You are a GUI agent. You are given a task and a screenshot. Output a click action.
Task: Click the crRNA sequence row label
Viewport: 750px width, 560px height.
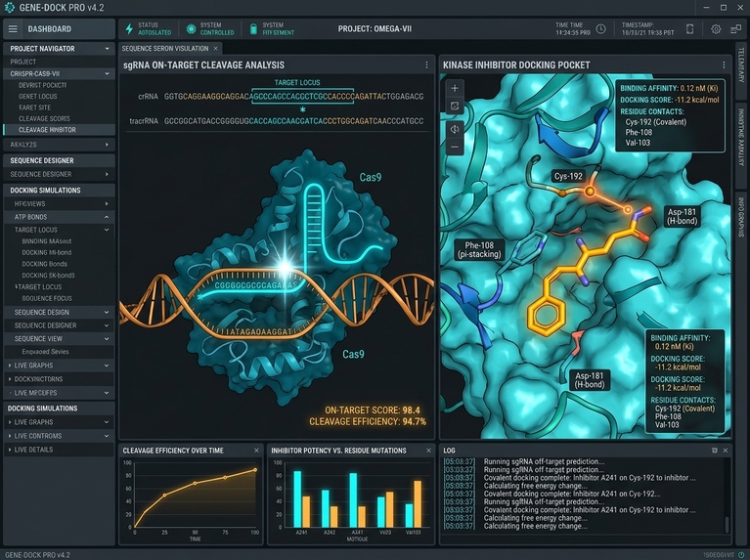(x=148, y=96)
